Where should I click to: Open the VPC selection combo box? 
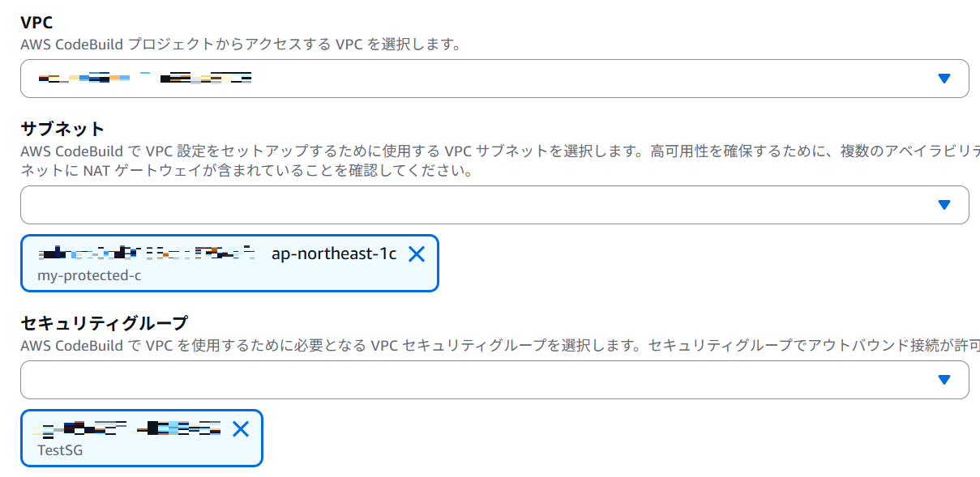point(486,79)
